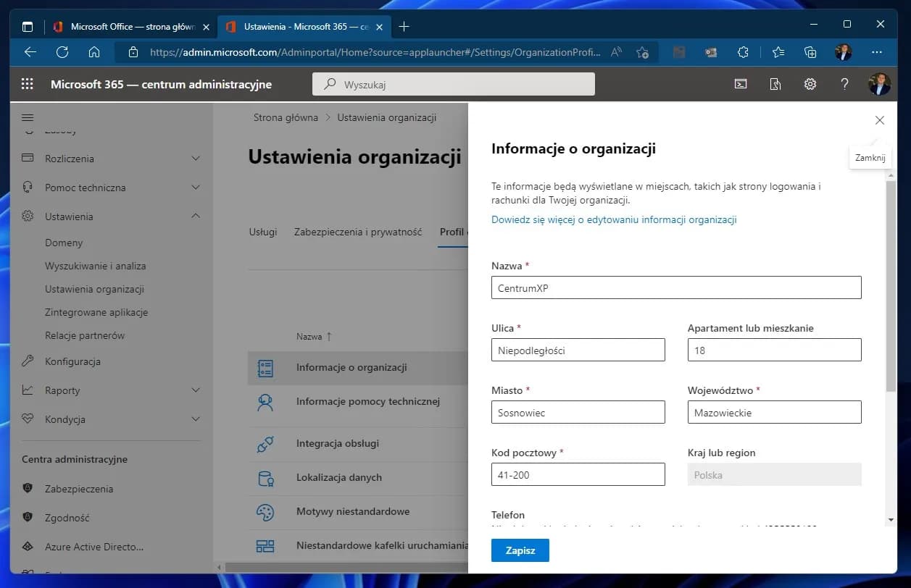911x588 pixels.
Task: Click the Motywy niestandardowe palette icon
Action: click(x=266, y=511)
